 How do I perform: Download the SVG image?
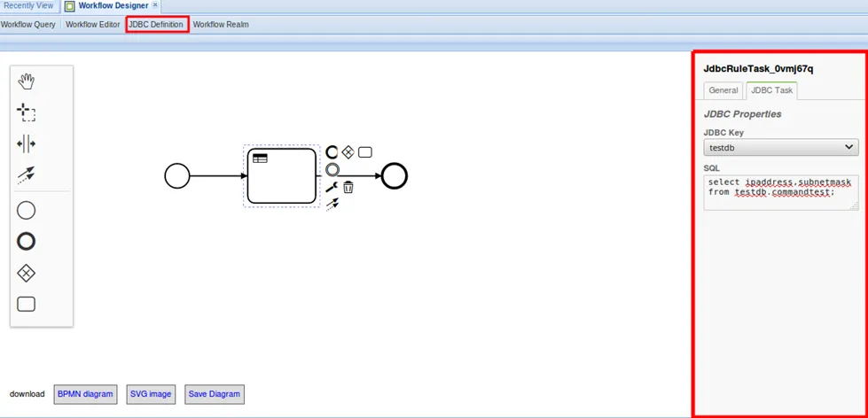pyautogui.click(x=151, y=394)
